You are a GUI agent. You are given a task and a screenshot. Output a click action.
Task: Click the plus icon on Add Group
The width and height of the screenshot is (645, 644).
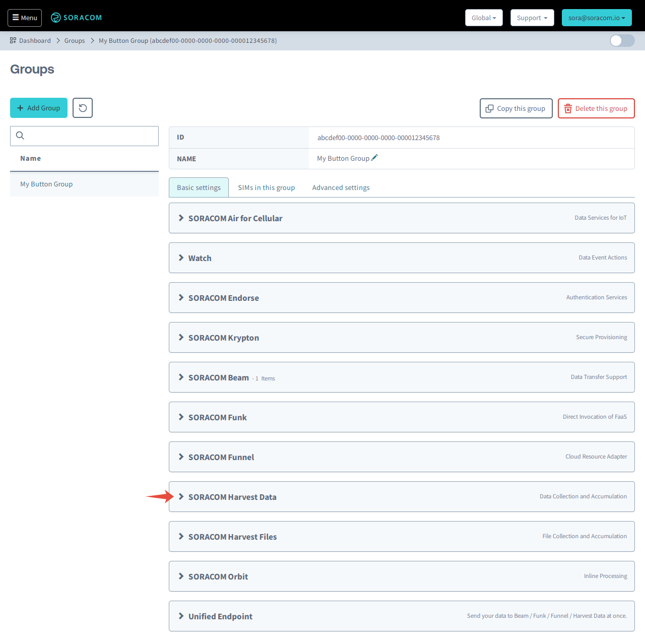[20, 108]
